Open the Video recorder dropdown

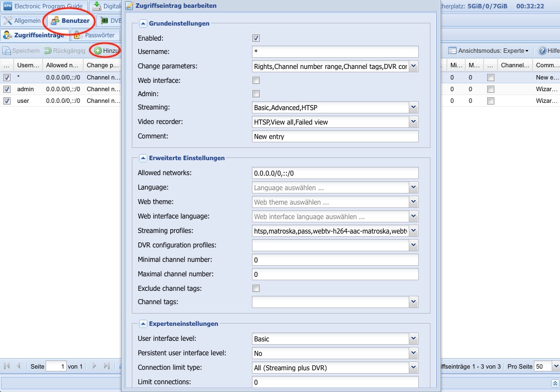414,122
